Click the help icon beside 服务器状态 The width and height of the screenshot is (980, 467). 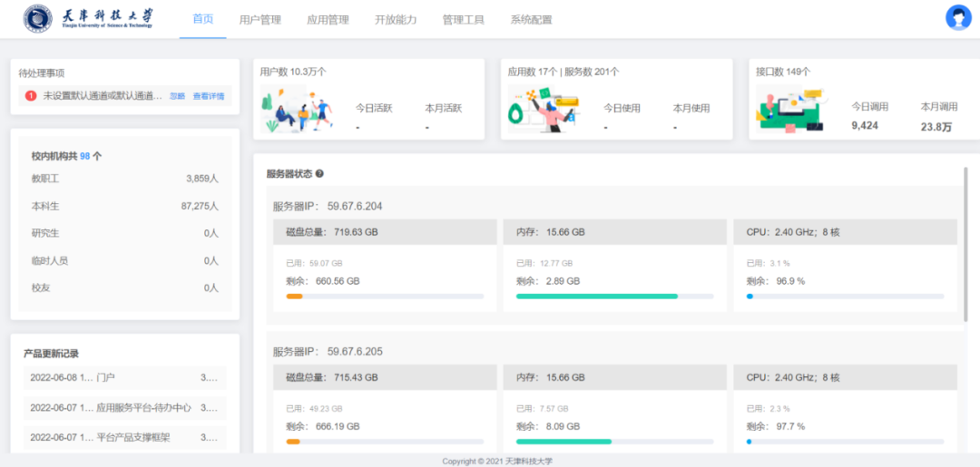tap(319, 173)
